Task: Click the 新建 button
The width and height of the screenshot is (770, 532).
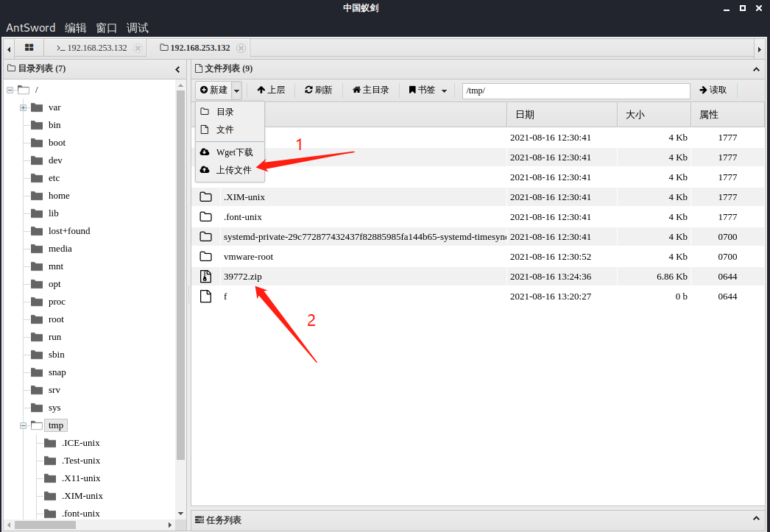Action: 213,90
